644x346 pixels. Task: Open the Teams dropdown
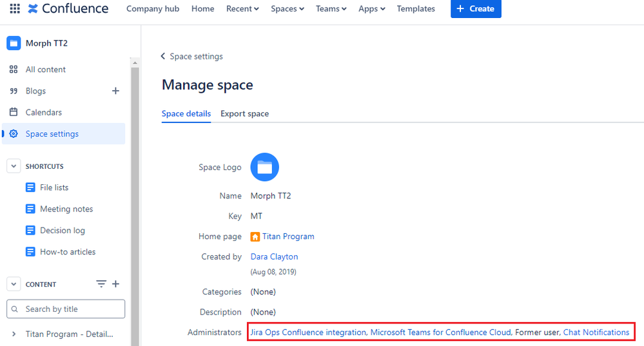pos(331,8)
